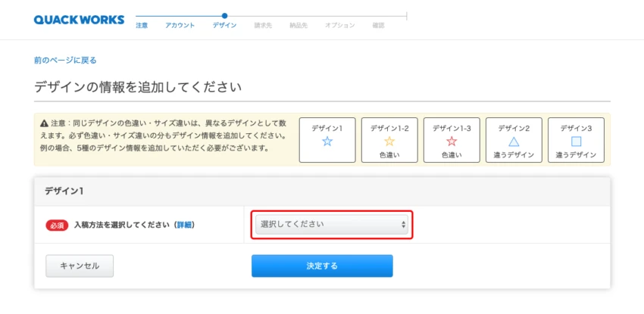Click the warning triangle icon beside 注意

click(44, 123)
